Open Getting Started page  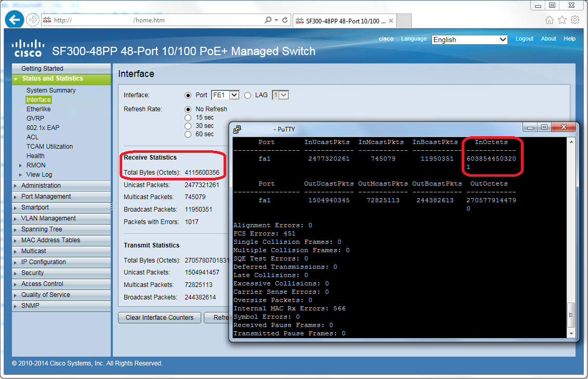42,69
